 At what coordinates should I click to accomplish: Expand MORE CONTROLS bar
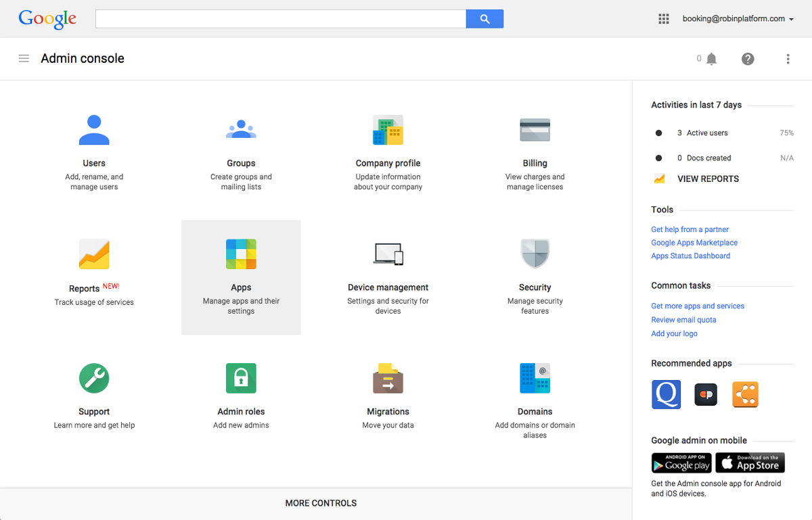pos(321,503)
